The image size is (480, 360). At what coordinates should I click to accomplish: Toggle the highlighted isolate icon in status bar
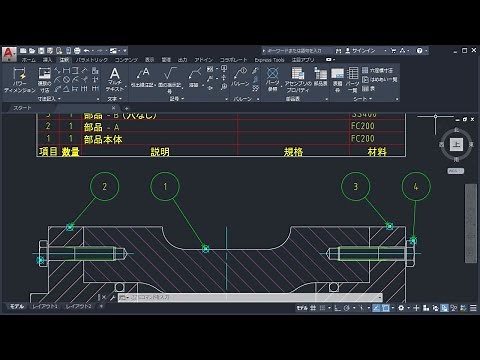click(444, 308)
